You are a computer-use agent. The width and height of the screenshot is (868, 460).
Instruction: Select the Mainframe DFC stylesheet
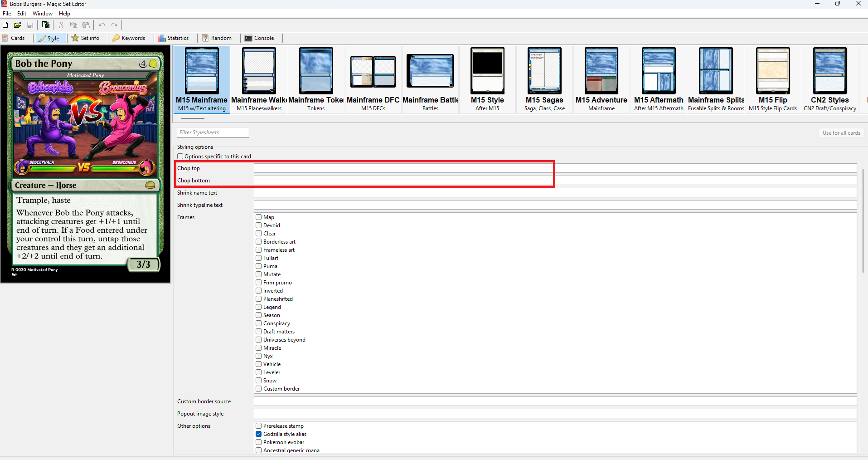tap(373, 79)
